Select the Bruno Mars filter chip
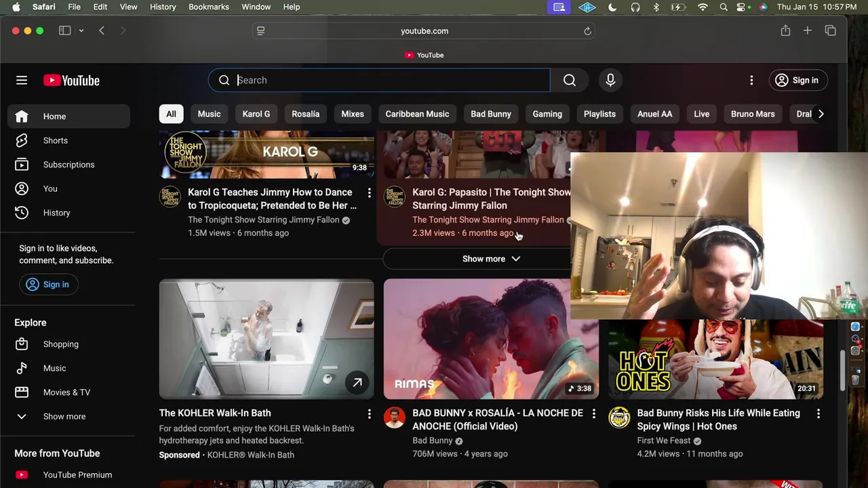Screen dimensions: 868x488 (753, 114)
